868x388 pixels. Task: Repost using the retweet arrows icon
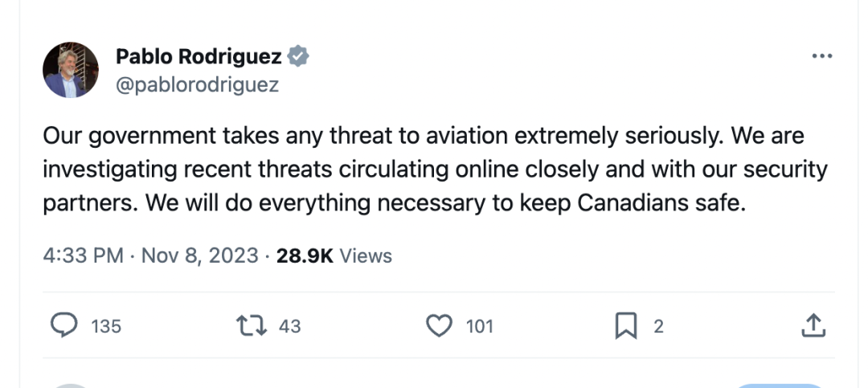point(252,326)
